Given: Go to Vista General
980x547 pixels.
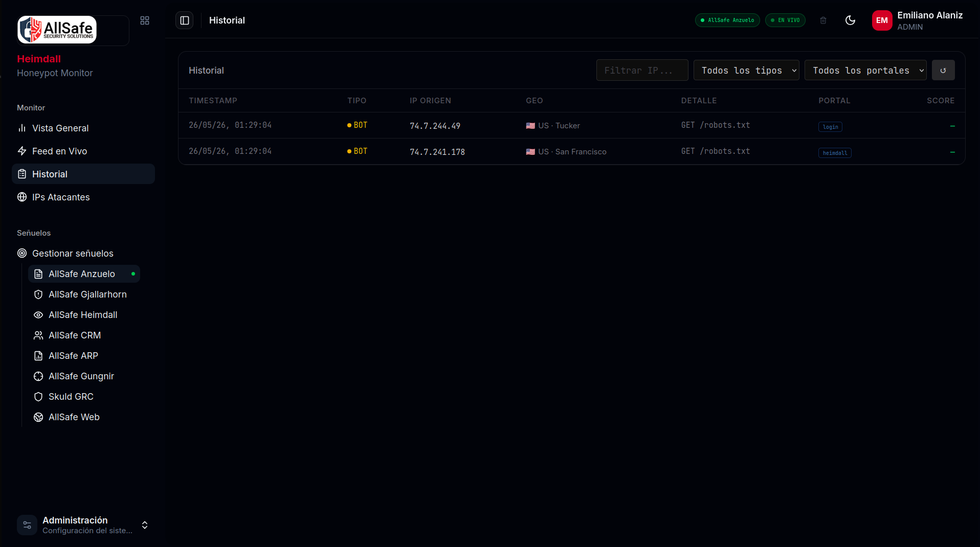Looking at the screenshot, I should coord(83,128).
